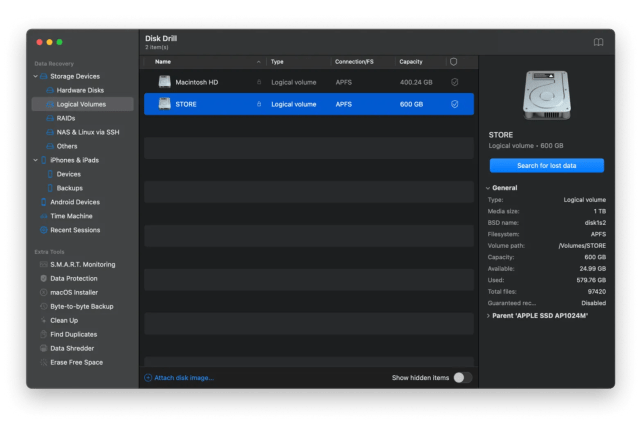Click the macOS Installer icon
The height and width of the screenshot is (427, 639).
[x=44, y=292]
